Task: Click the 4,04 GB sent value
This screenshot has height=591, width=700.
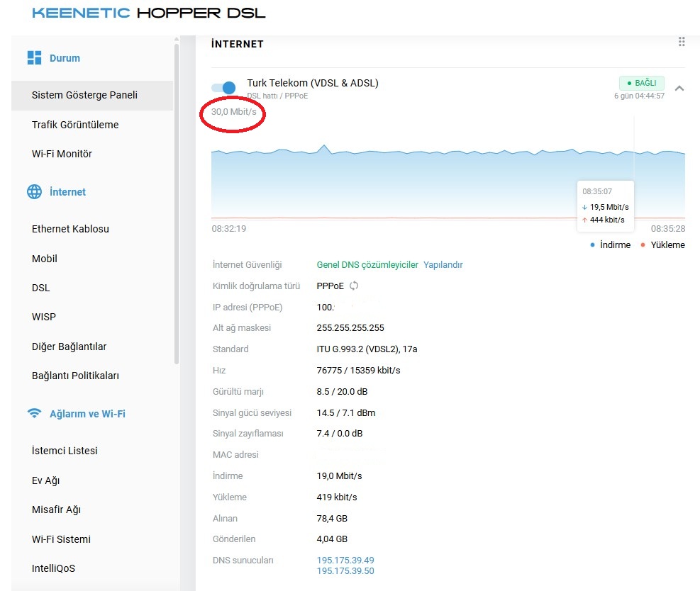Action: tap(332, 539)
